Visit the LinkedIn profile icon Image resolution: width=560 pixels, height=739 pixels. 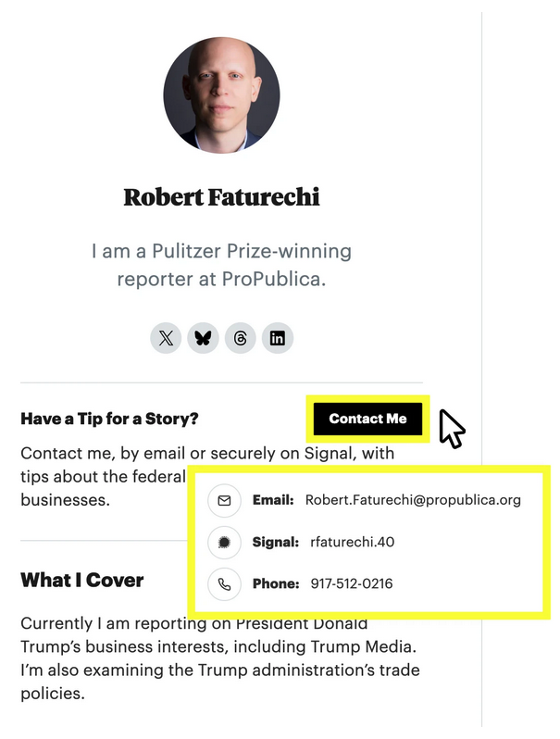pyautogui.click(x=277, y=338)
